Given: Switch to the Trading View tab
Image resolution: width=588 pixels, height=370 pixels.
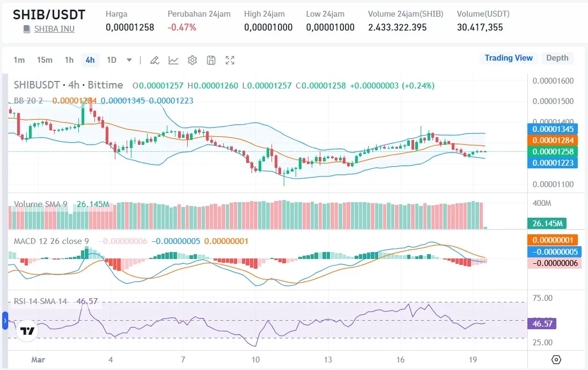Looking at the screenshot, I should (x=509, y=58).
